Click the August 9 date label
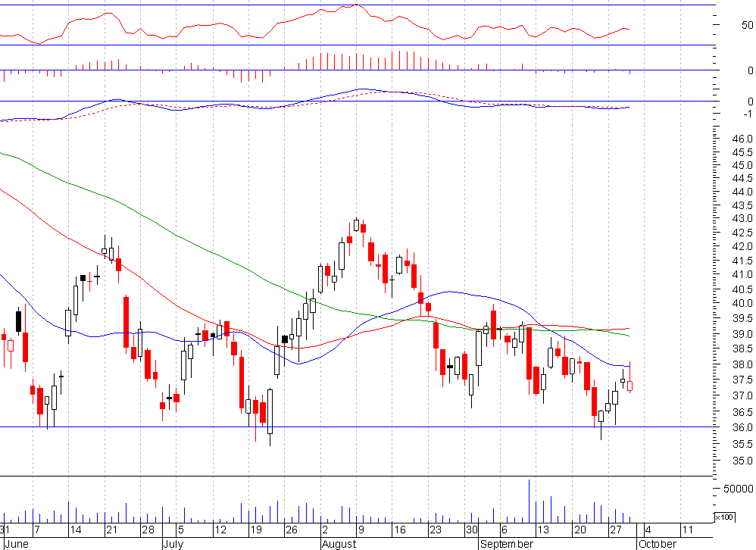This screenshot has height=550, width=756. (x=361, y=530)
